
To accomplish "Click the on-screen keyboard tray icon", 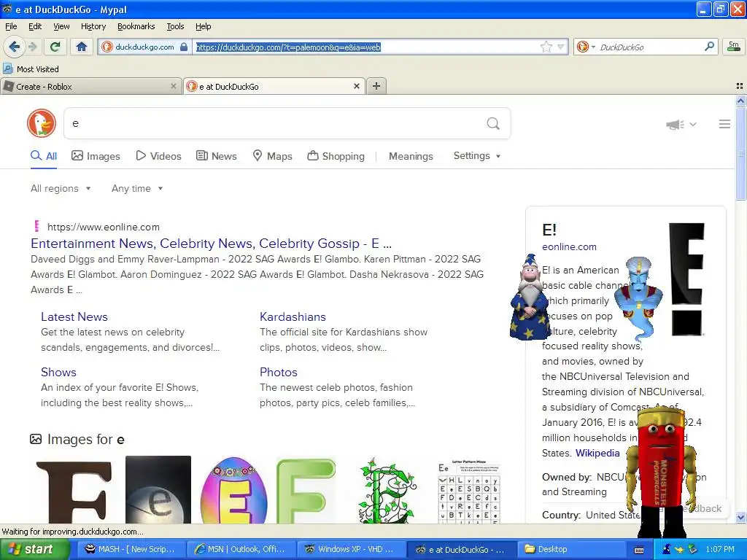I will pos(639,550).
